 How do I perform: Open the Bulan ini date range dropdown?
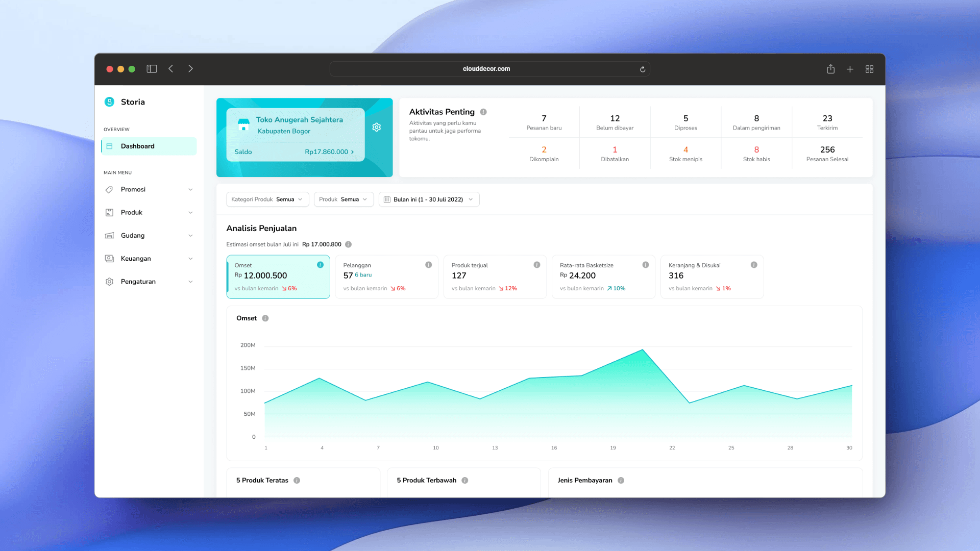(x=429, y=199)
